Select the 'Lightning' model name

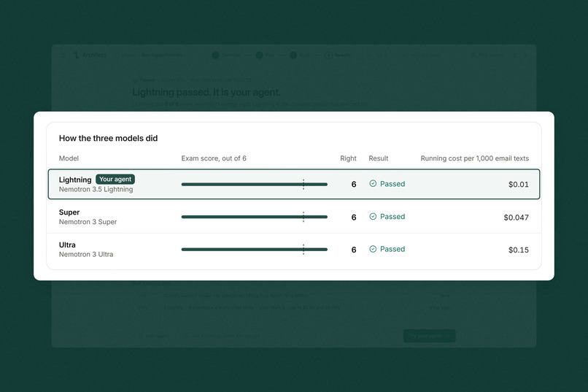click(75, 180)
